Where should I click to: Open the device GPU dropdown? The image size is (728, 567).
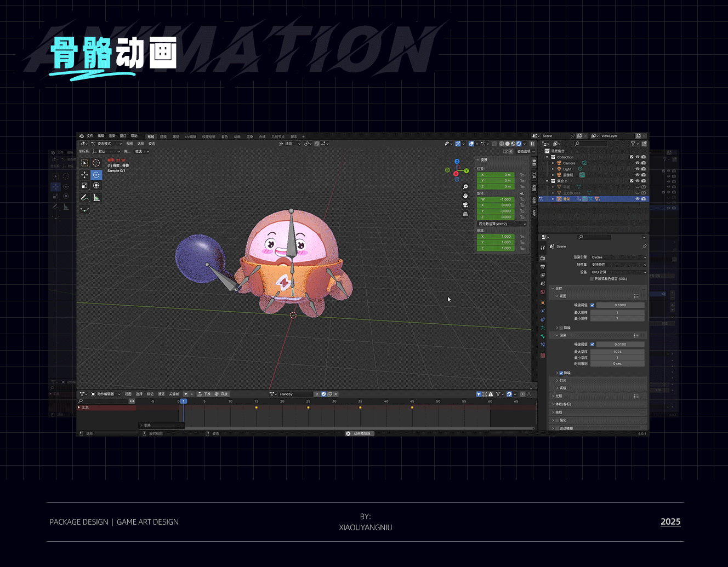coord(618,272)
